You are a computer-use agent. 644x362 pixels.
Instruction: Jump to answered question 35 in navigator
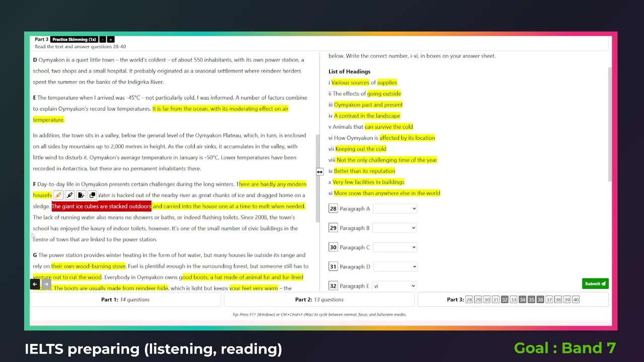[531, 300]
